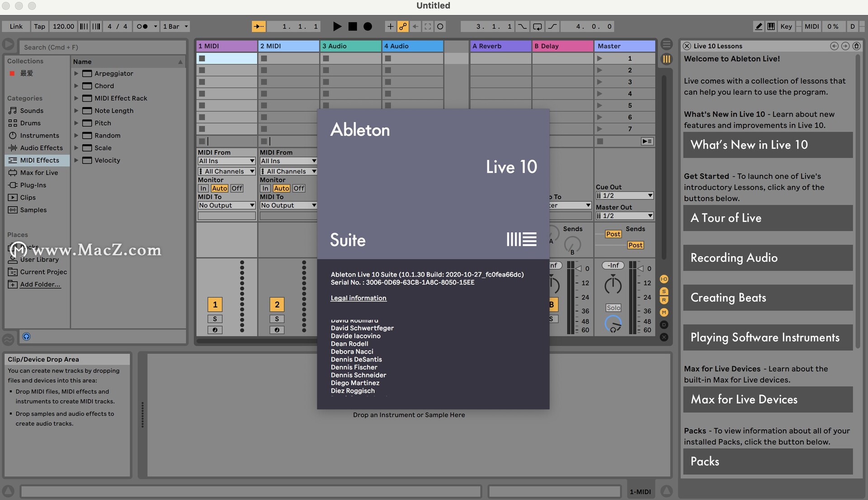
Task: Click the MIDI Arrangement Overdub plus icon
Action: tap(390, 26)
